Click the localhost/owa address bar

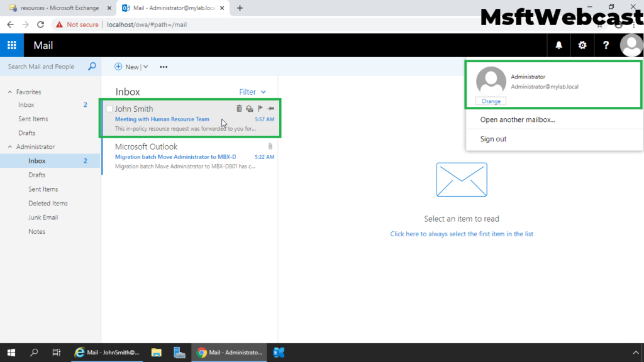point(147,25)
